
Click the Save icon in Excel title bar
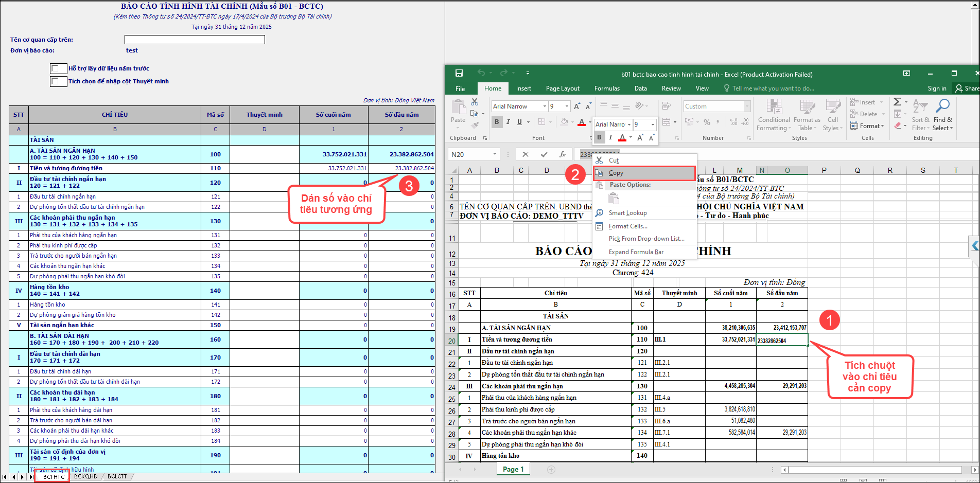[459, 73]
